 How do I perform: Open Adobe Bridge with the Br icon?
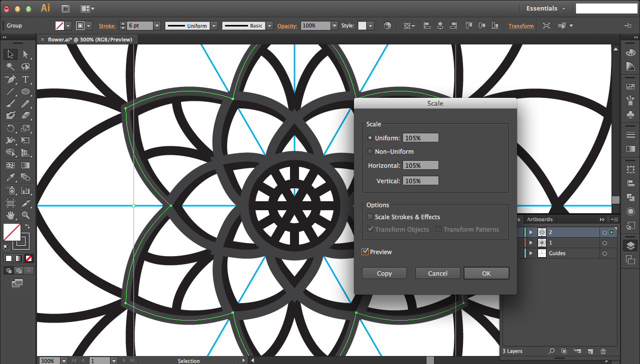[x=65, y=8]
